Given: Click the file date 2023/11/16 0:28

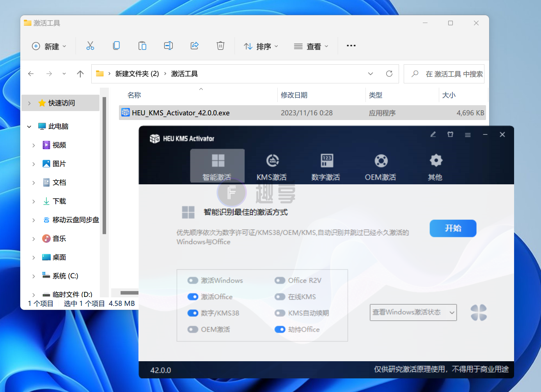Looking at the screenshot, I should pos(307,113).
